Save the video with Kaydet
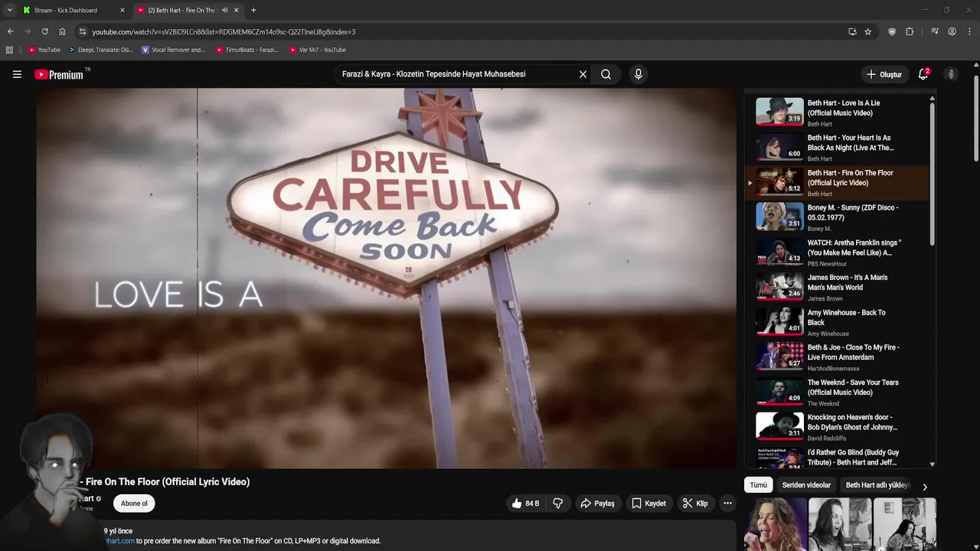Screen dimensions: 980x551 tap(648, 504)
